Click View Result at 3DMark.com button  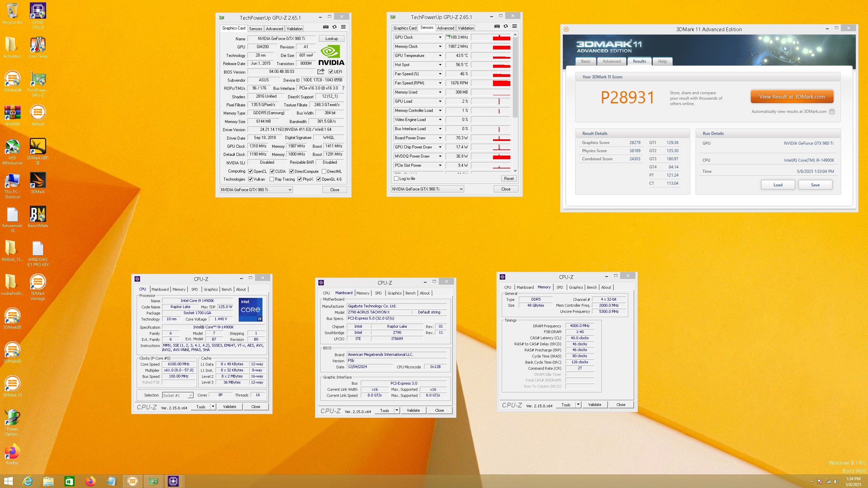(792, 97)
